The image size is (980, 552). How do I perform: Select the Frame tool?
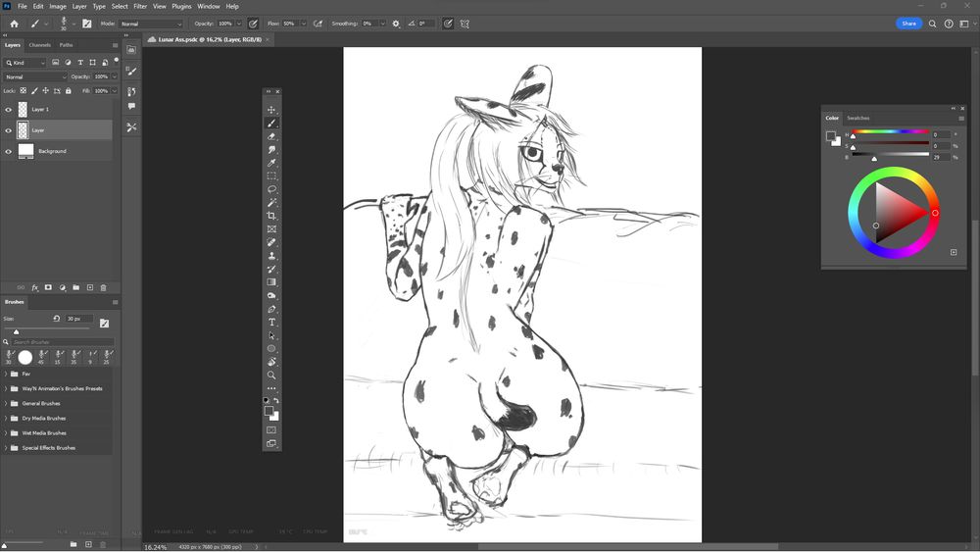[271, 229]
